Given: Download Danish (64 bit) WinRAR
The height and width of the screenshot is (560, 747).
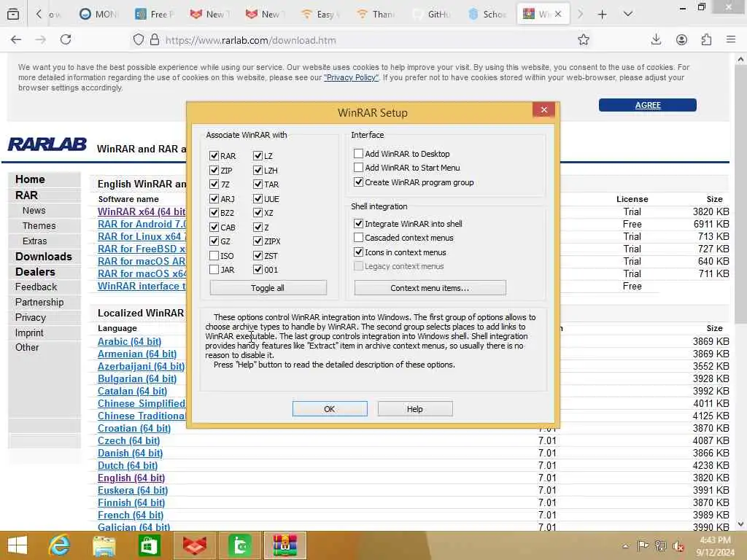Looking at the screenshot, I should coord(130,453).
